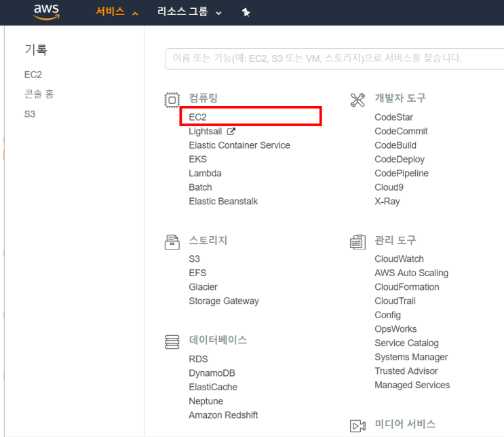Open Trusted Advisor
This screenshot has width=504, height=437.
pos(406,371)
